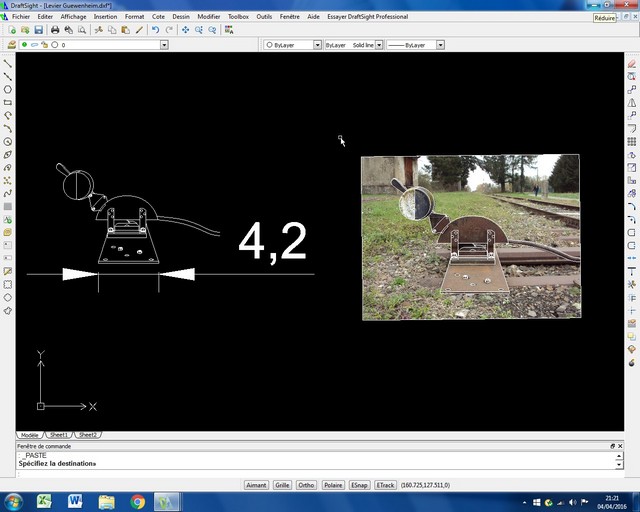The height and width of the screenshot is (512, 640).
Task: Select the Circle draw tool
Action: (x=8, y=89)
